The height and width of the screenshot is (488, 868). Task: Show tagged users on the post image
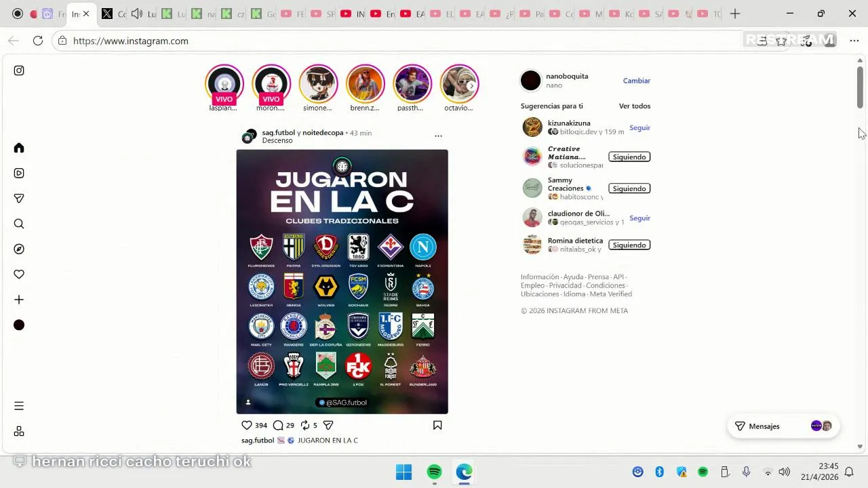248,402
